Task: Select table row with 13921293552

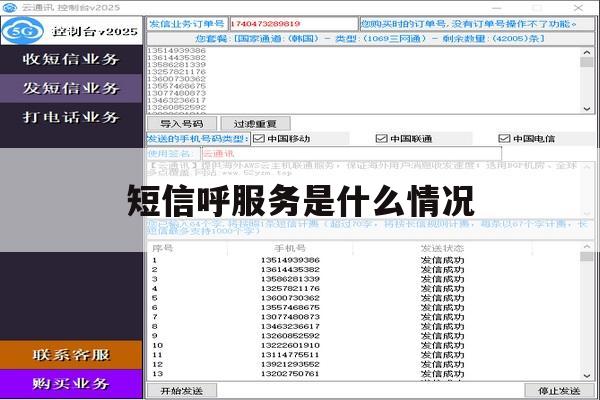Action: click(x=364, y=364)
